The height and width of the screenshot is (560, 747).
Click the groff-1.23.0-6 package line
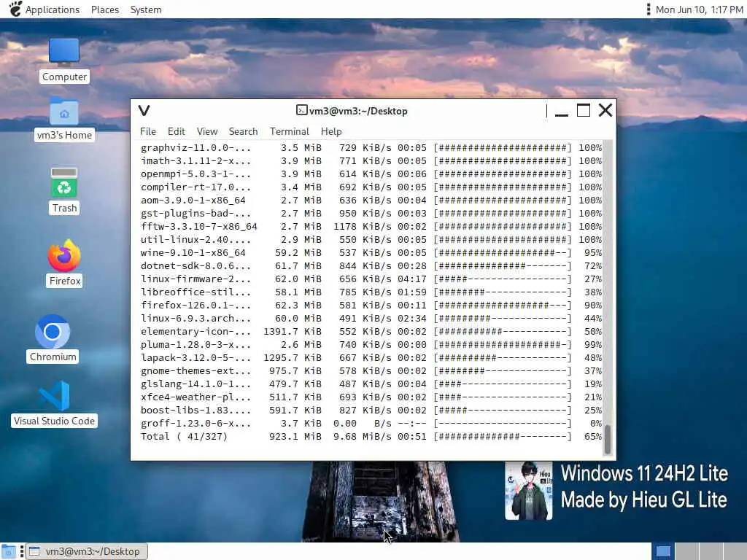pos(371,424)
